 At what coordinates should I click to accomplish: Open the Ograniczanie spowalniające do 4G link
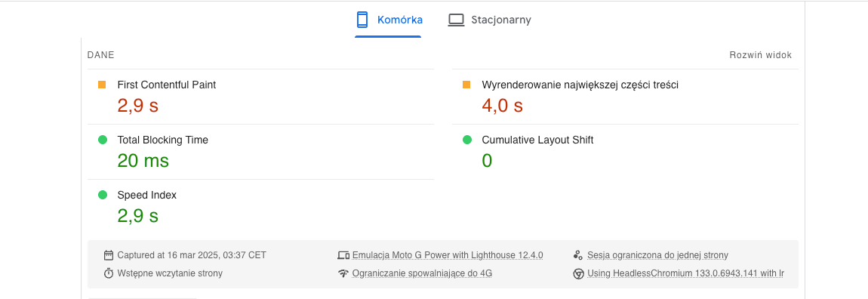(422, 273)
